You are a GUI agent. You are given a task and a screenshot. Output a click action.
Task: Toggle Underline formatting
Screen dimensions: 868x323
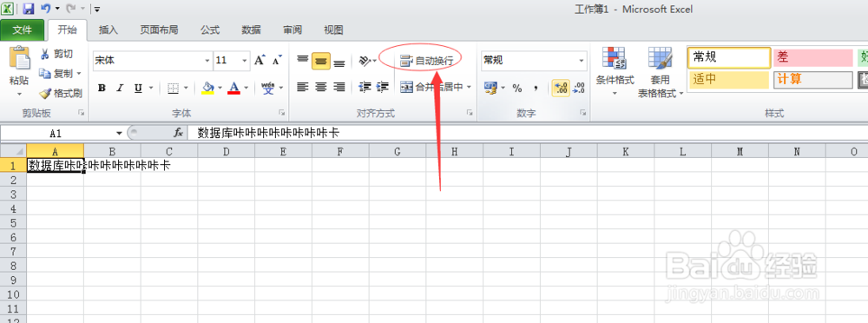point(137,88)
